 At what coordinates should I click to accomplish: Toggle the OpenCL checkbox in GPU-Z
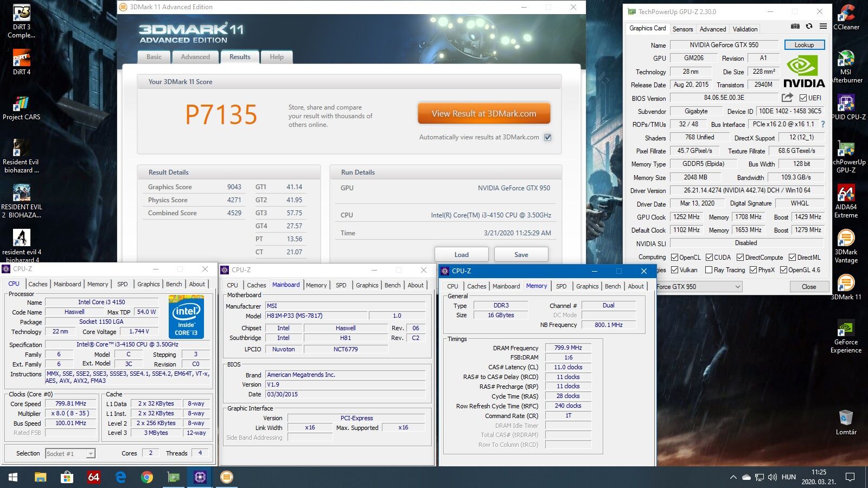click(674, 258)
